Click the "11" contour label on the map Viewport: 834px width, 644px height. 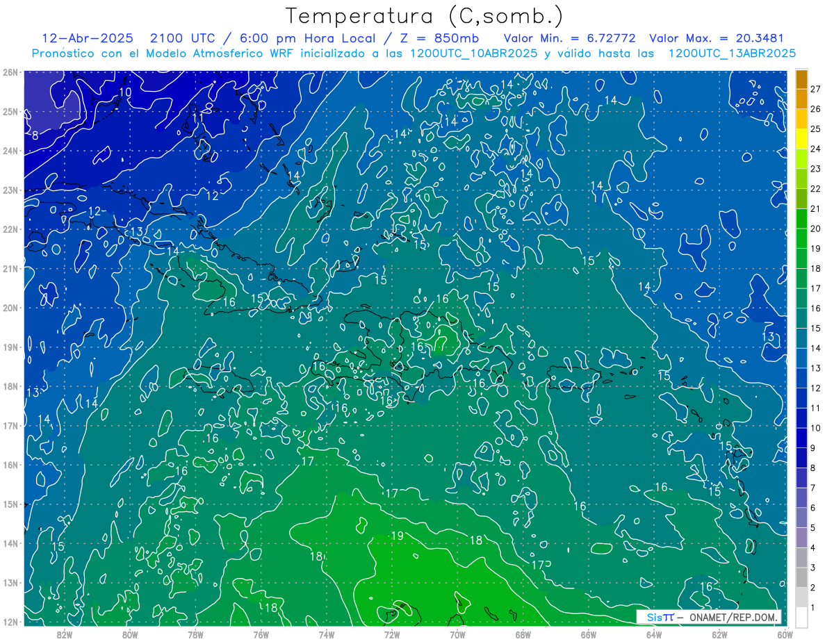pos(198,118)
